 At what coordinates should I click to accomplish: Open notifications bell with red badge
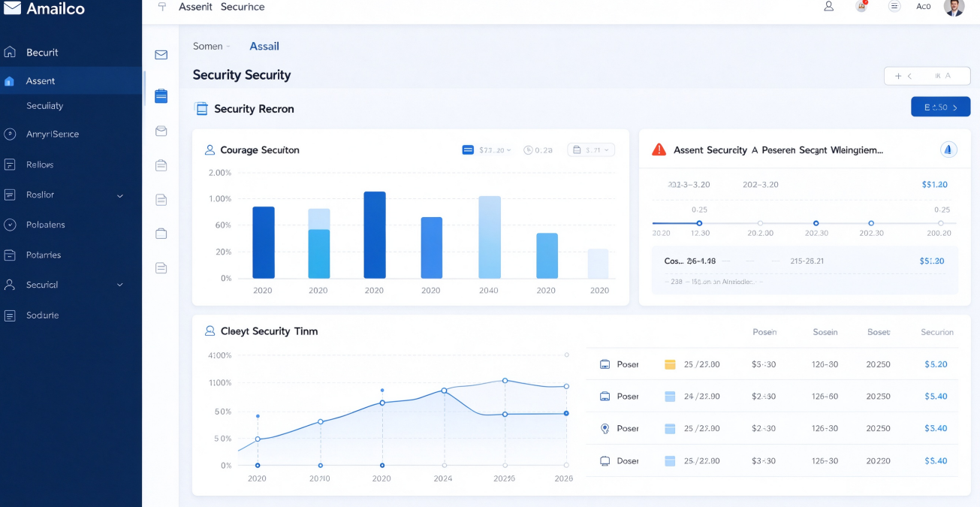pos(861,6)
